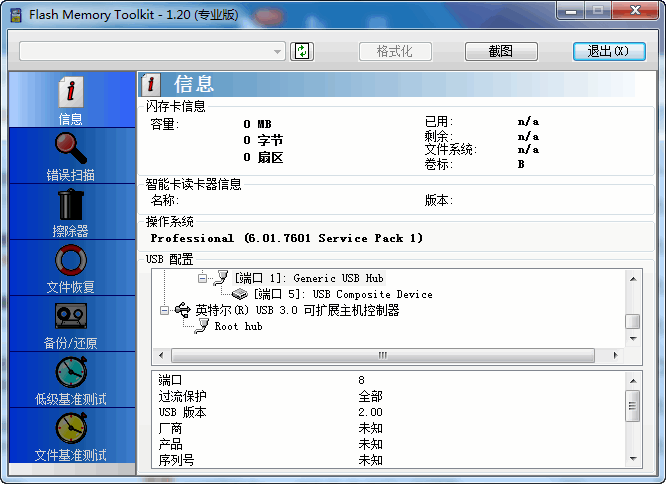Screen dimensions: 666x484
Task: Click details list scroll up arrow
Action: click(633, 381)
